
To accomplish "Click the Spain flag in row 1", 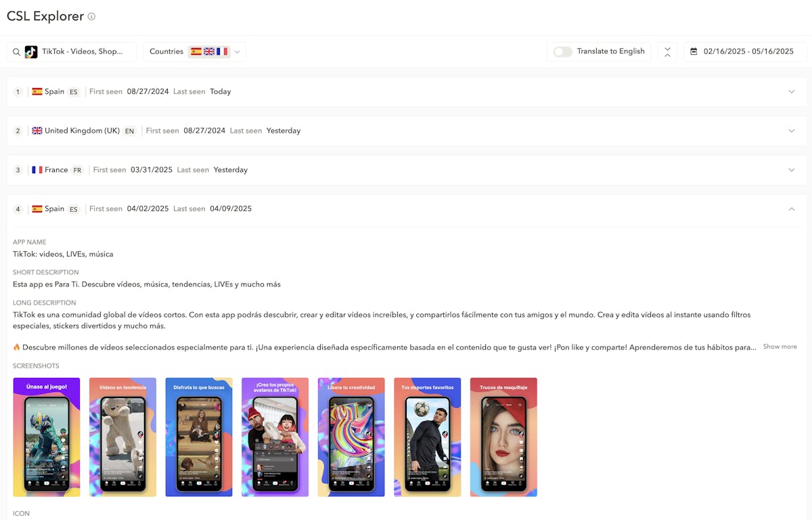I will click(x=37, y=91).
